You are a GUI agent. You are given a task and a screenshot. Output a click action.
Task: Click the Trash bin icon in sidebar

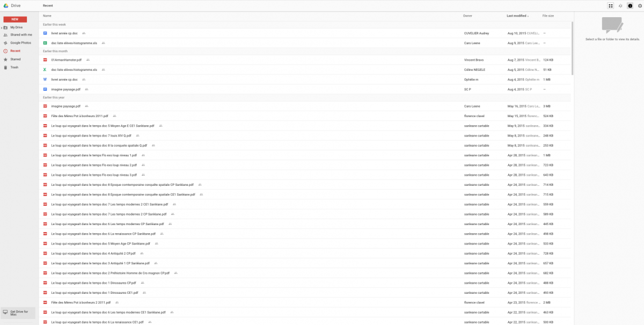[x=5, y=67]
